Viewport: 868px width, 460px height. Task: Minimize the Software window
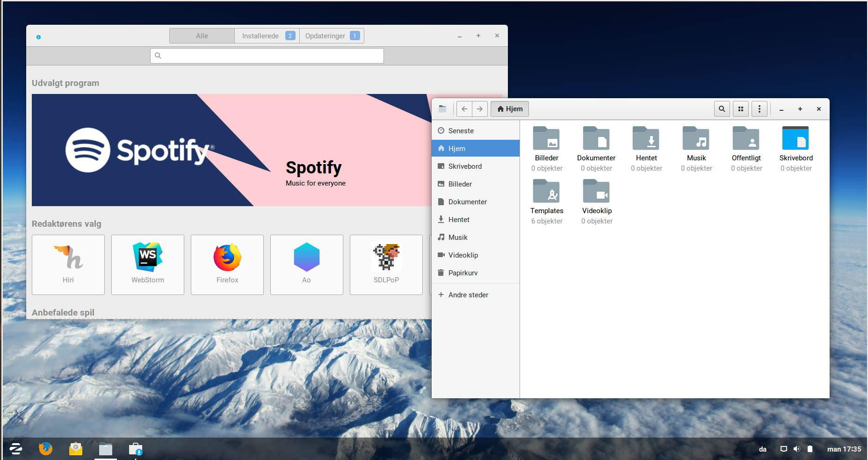click(460, 36)
